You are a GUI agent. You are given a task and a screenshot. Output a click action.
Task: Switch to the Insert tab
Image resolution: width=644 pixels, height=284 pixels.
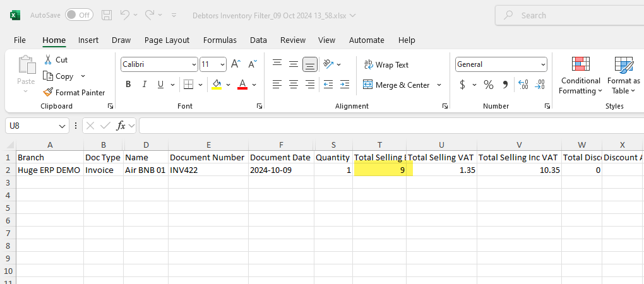tap(88, 40)
